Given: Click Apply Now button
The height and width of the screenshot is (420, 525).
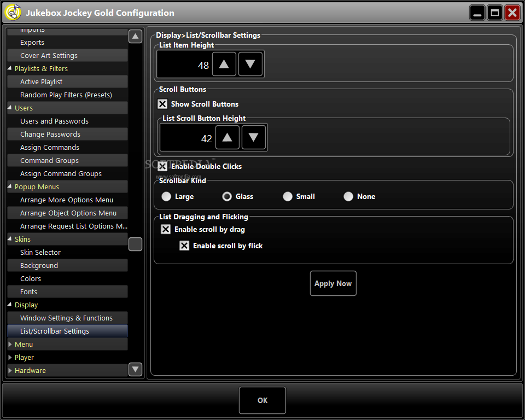Looking at the screenshot, I should [333, 283].
